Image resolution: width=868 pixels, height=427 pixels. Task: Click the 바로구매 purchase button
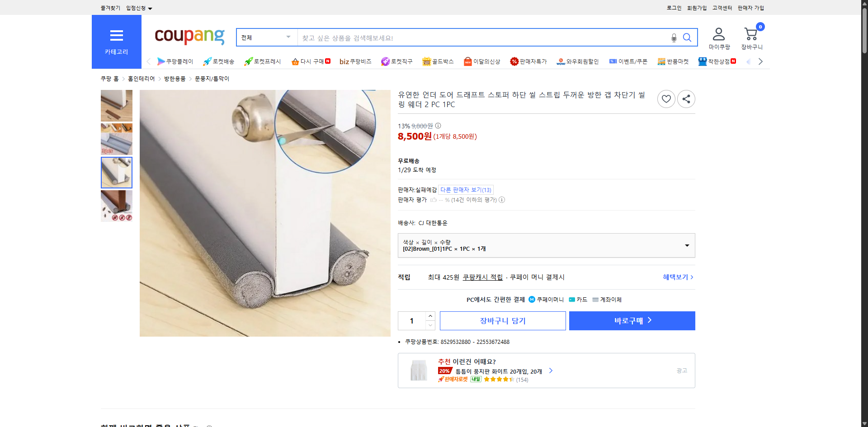[632, 320]
